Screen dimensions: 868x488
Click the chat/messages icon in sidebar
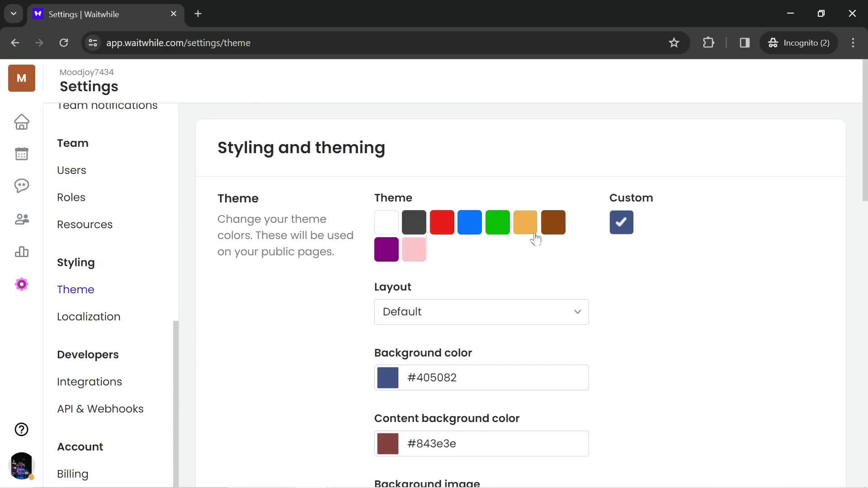pyautogui.click(x=21, y=186)
